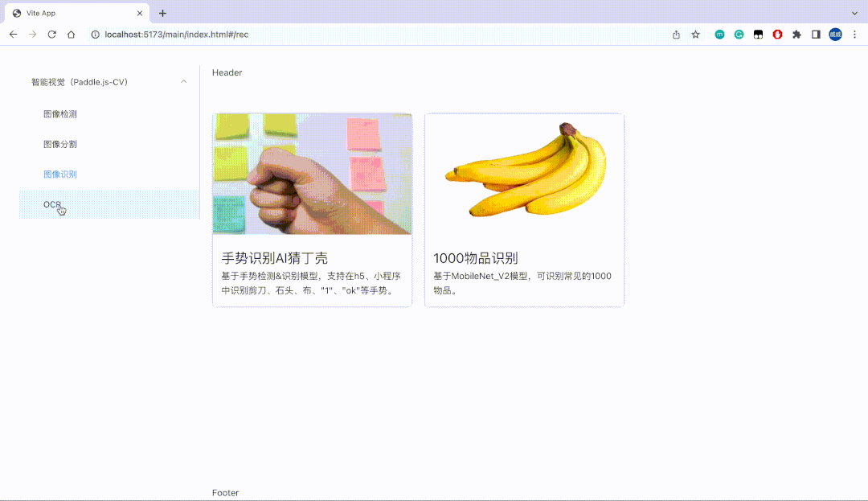Reload the page with the refresh icon
The image size is (868, 501).
pos(51,35)
